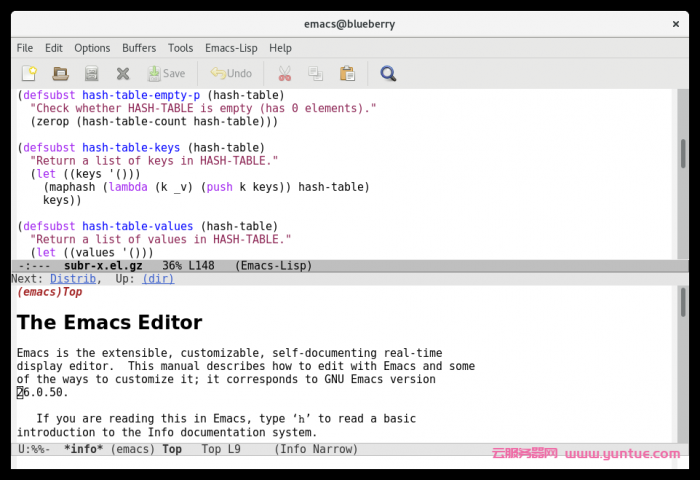The image size is (700, 480).
Task: Follow the (dir) Up link
Action: coord(158,279)
